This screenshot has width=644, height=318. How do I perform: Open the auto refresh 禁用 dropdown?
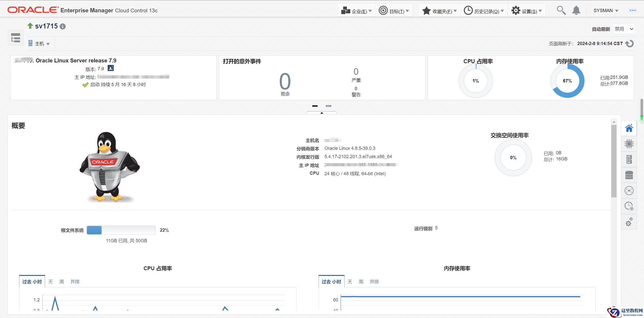[x=624, y=29]
